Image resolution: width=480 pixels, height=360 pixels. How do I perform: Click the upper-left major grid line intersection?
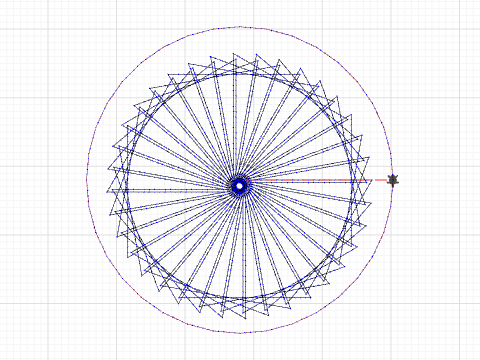48,29
